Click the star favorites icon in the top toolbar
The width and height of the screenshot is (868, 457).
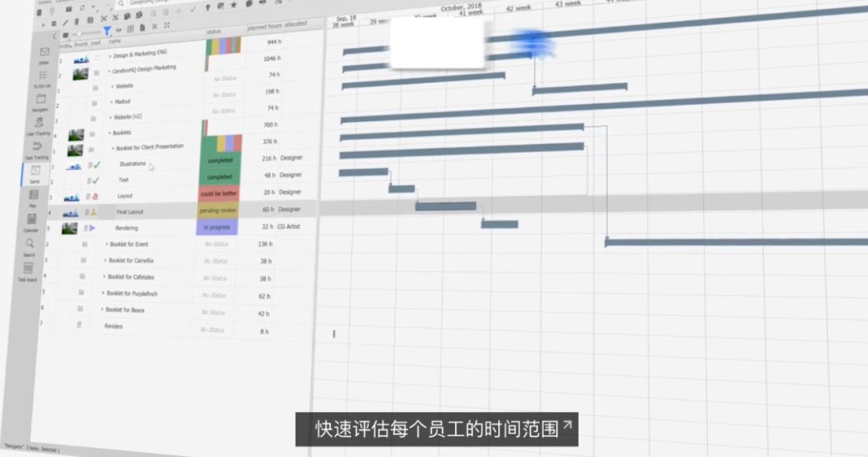[x=234, y=5]
